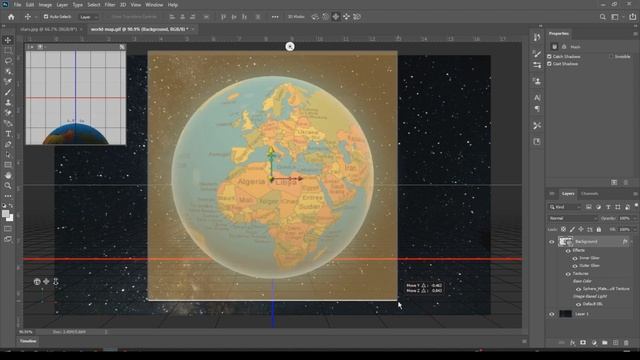Image resolution: width=640 pixels, height=360 pixels.
Task: Switch to the Channels tab
Action: click(589, 193)
